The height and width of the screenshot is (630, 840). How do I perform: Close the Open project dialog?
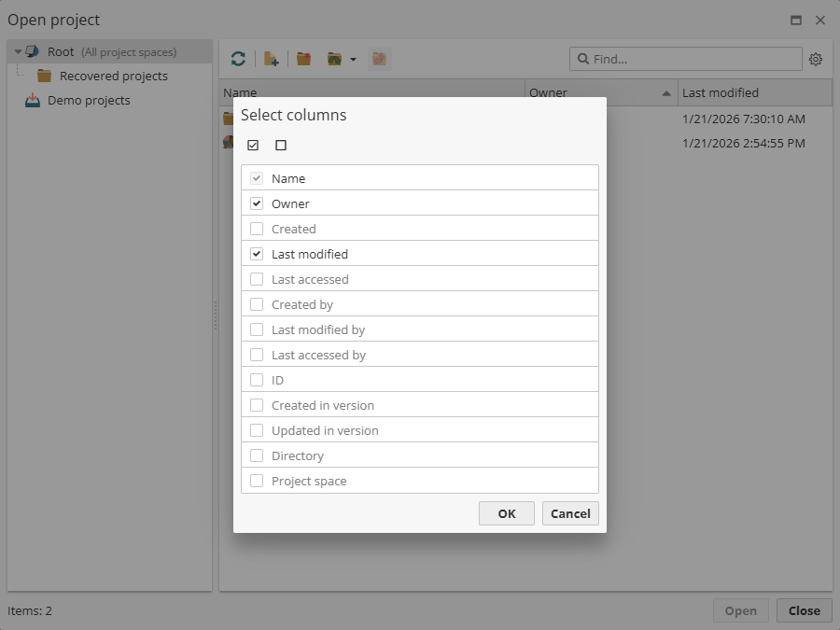[x=804, y=610]
